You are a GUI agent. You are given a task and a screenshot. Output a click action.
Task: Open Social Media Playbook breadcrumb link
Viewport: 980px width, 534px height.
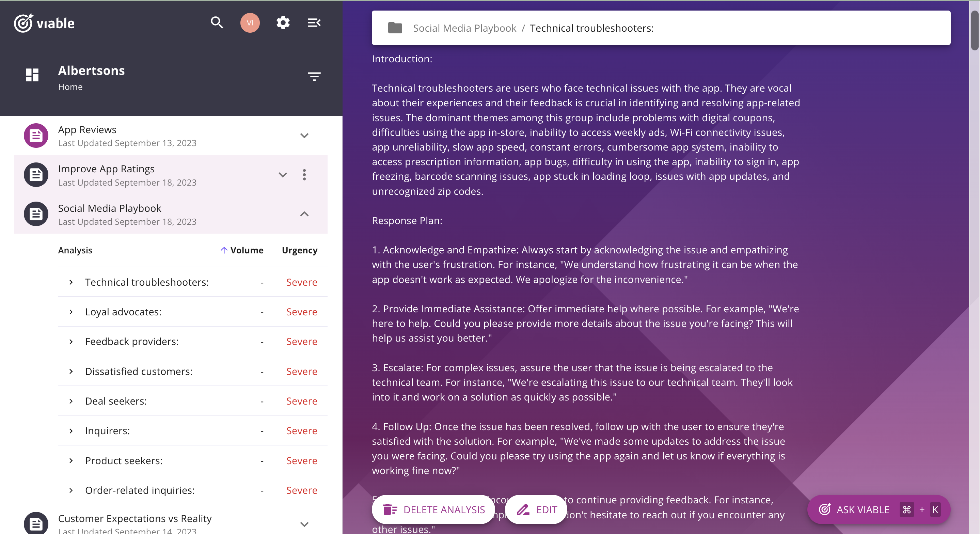tap(464, 28)
